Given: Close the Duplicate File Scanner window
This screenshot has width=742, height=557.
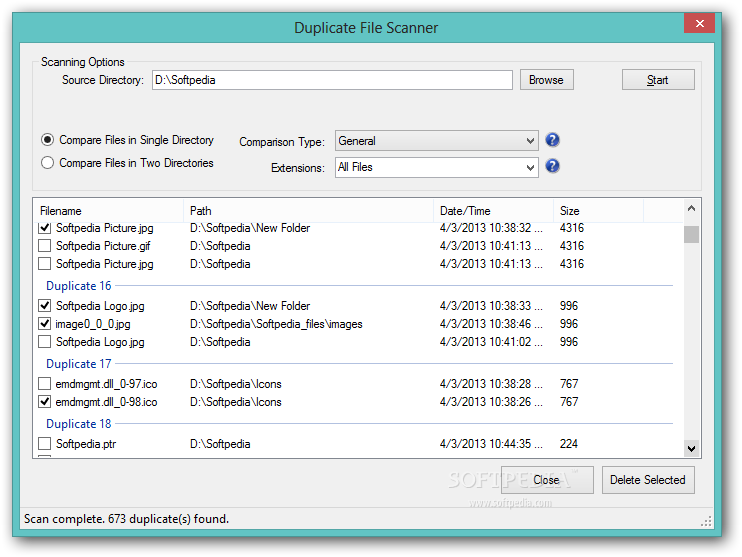Looking at the screenshot, I should (x=699, y=23).
